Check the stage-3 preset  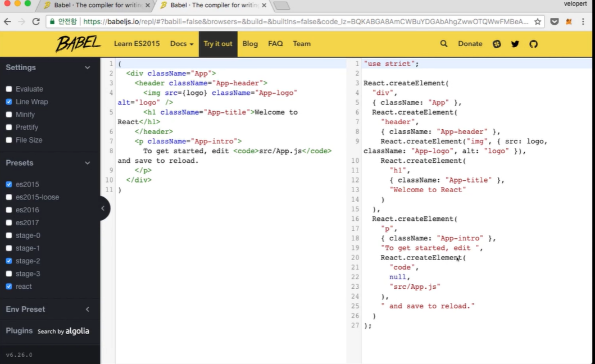pyautogui.click(x=9, y=274)
